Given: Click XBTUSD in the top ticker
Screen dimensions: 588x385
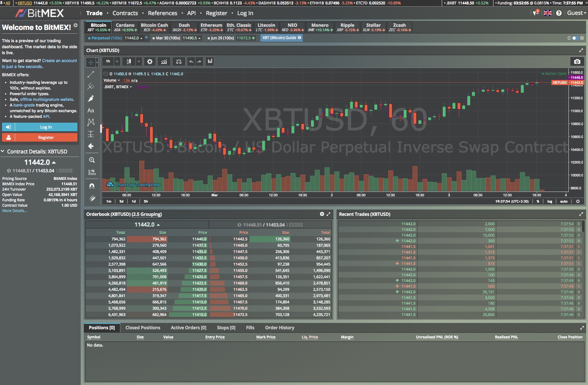Looking at the screenshot, I should tap(25, 3).
